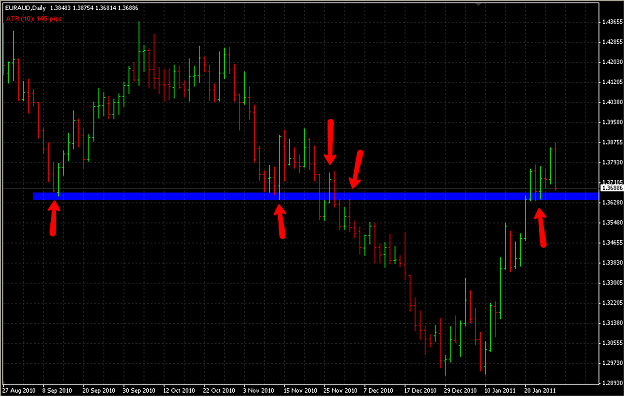Click the 29 Dec 2010 date label
Viewport: 625px width, 397px height.
(460, 390)
